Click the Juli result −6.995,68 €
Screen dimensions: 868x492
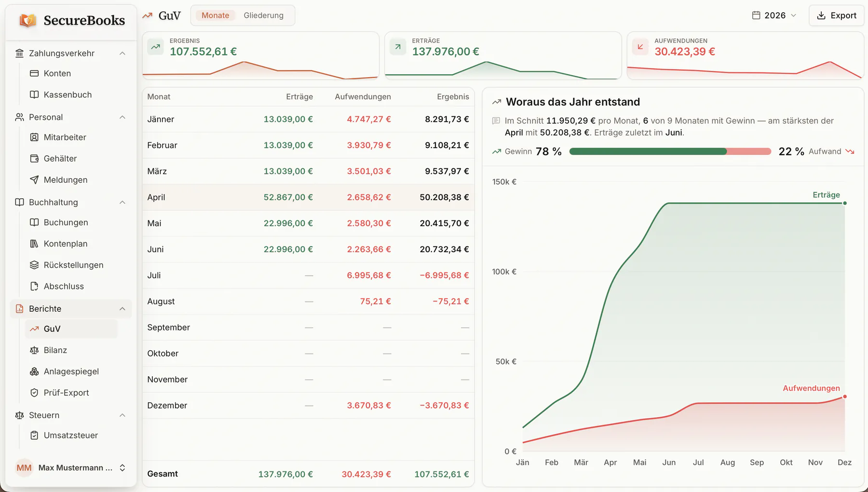444,275
